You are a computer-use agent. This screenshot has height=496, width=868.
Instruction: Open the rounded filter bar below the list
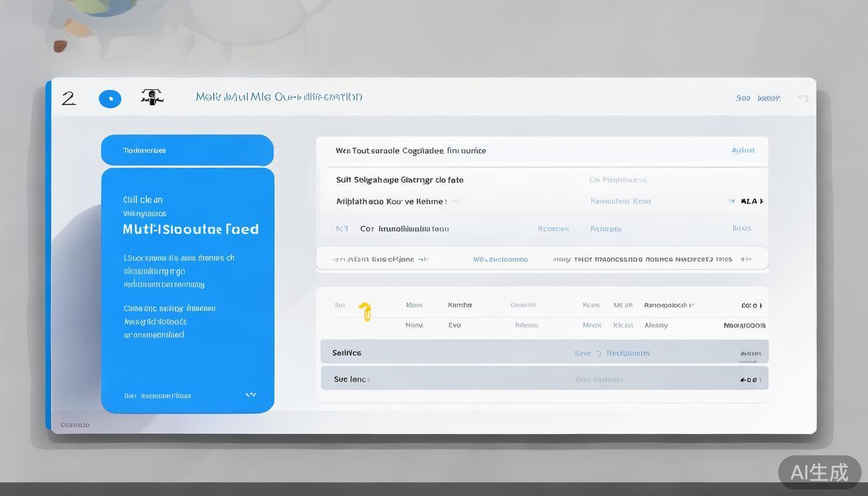(542, 259)
